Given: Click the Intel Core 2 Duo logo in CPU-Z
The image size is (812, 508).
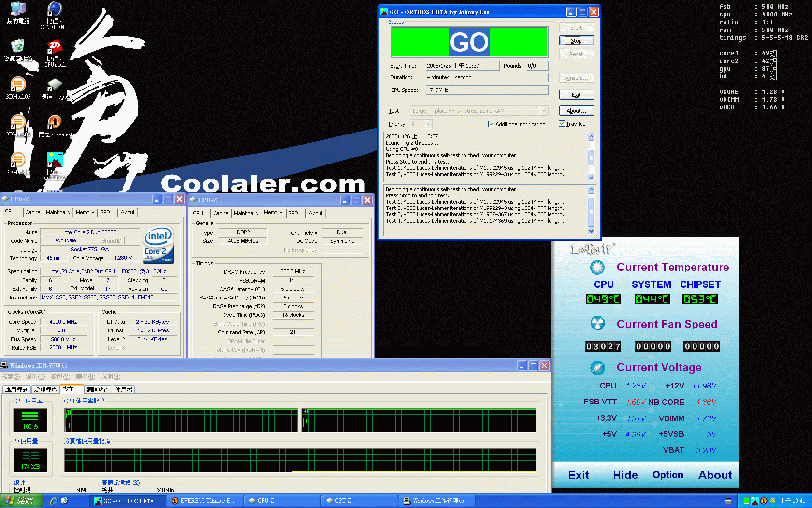Looking at the screenshot, I should pyautogui.click(x=159, y=245).
